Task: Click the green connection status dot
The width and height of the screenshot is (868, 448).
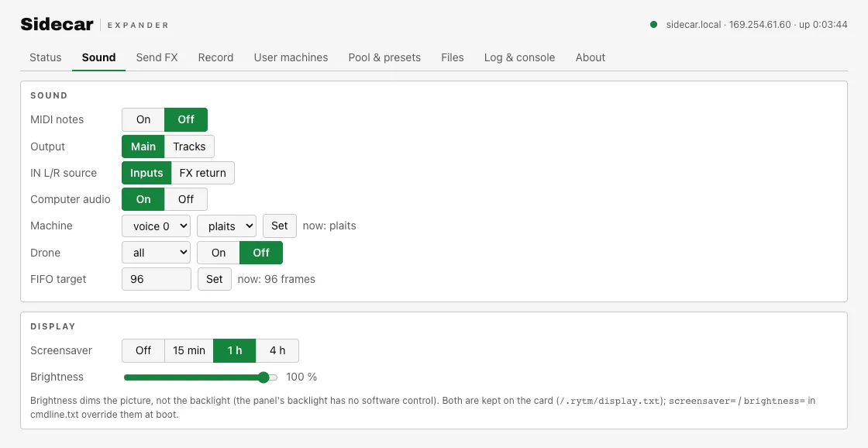Action: pos(654,24)
